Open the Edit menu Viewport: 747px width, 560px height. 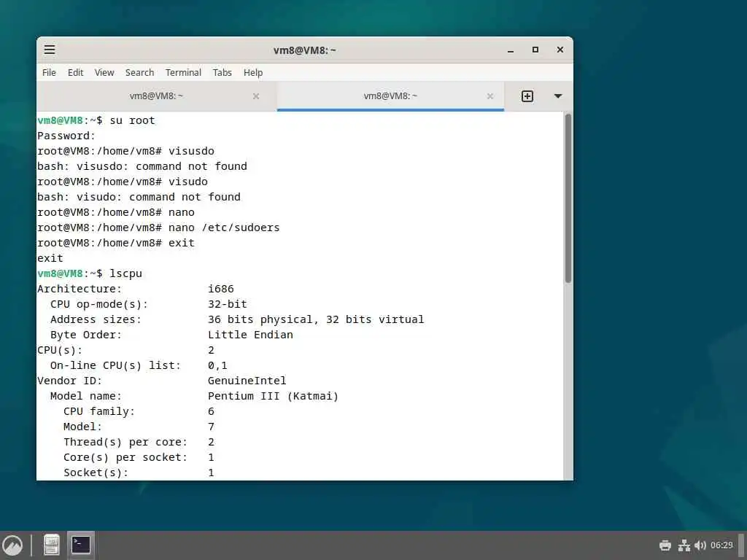pyautogui.click(x=75, y=72)
